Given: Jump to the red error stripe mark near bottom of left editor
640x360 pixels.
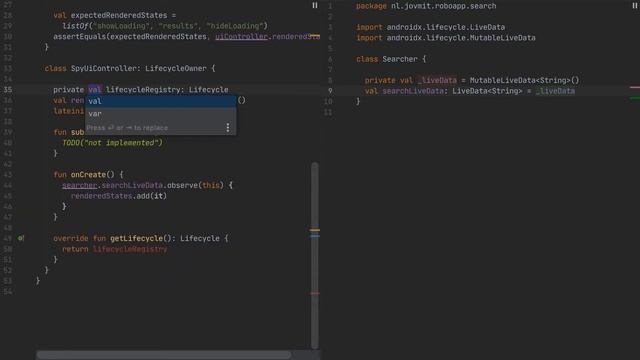Looking at the screenshot, I should [315, 293].
